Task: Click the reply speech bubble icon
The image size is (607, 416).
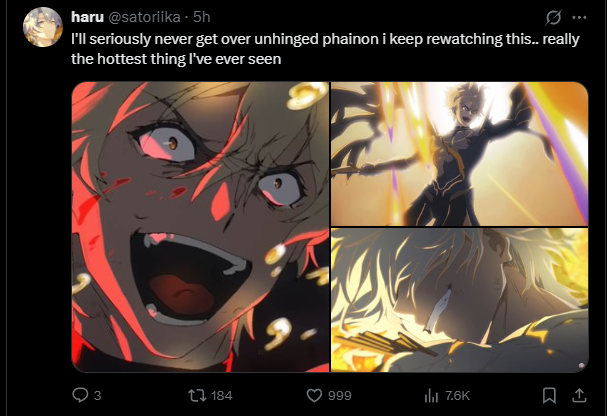Action: click(81, 395)
